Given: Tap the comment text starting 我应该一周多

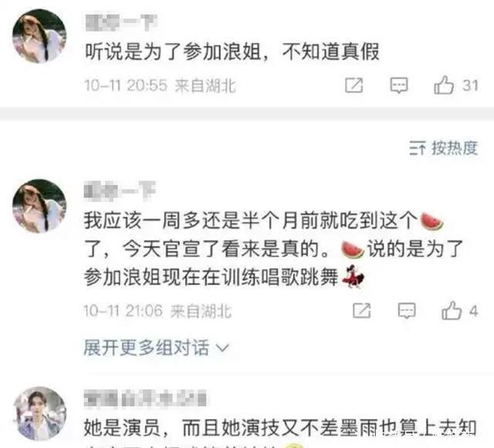Looking at the screenshot, I should pyautogui.click(x=273, y=249).
